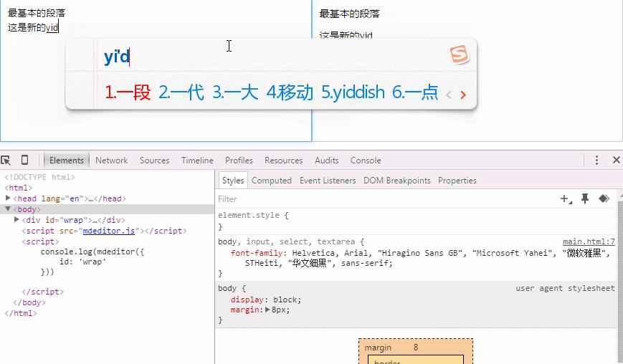The width and height of the screenshot is (623, 364).
Task: Open the mdeditor.js script link
Action: (109, 231)
